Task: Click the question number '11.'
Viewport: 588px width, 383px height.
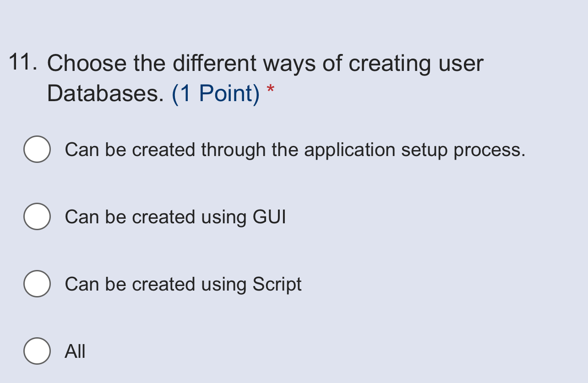Action: tap(23, 62)
